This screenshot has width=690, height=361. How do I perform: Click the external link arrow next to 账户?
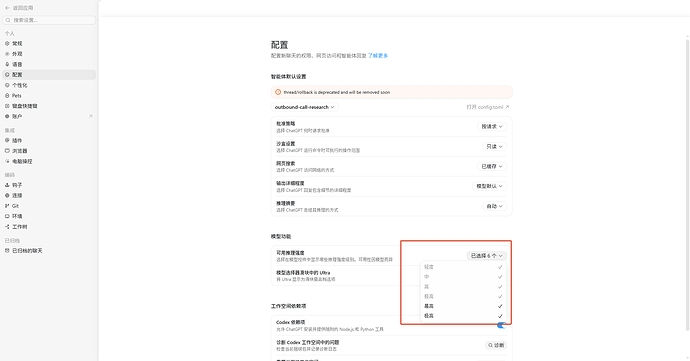coord(91,116)
